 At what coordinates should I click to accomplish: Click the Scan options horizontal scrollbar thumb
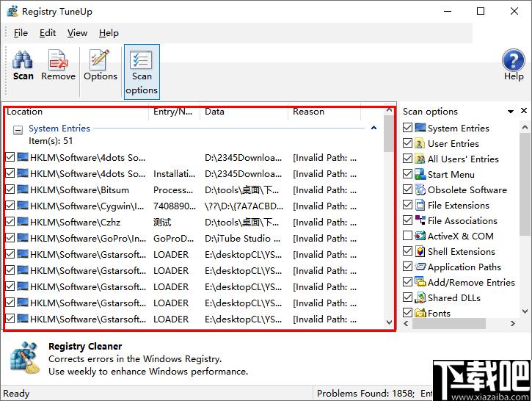(x=449, y=324)
